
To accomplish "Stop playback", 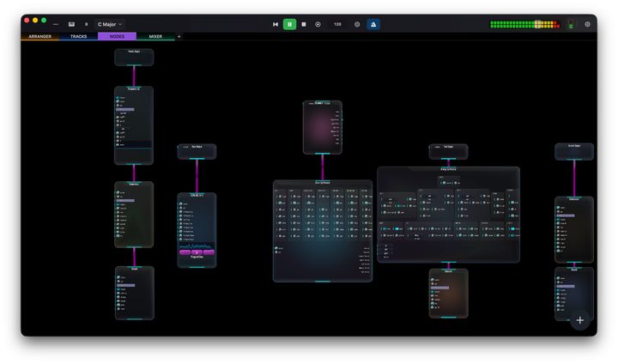I will pos(304,24).
